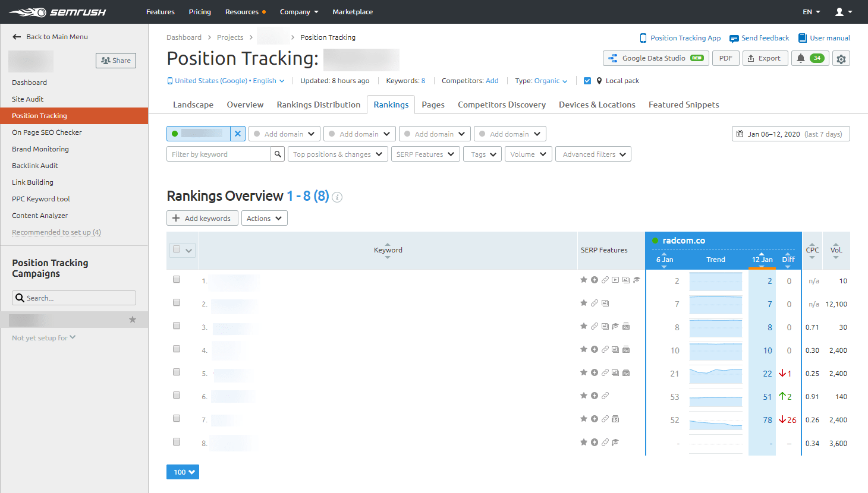868x493 pixels.
Task: Open the SEMrush logo in the top bar
Action: pos(56,11)
